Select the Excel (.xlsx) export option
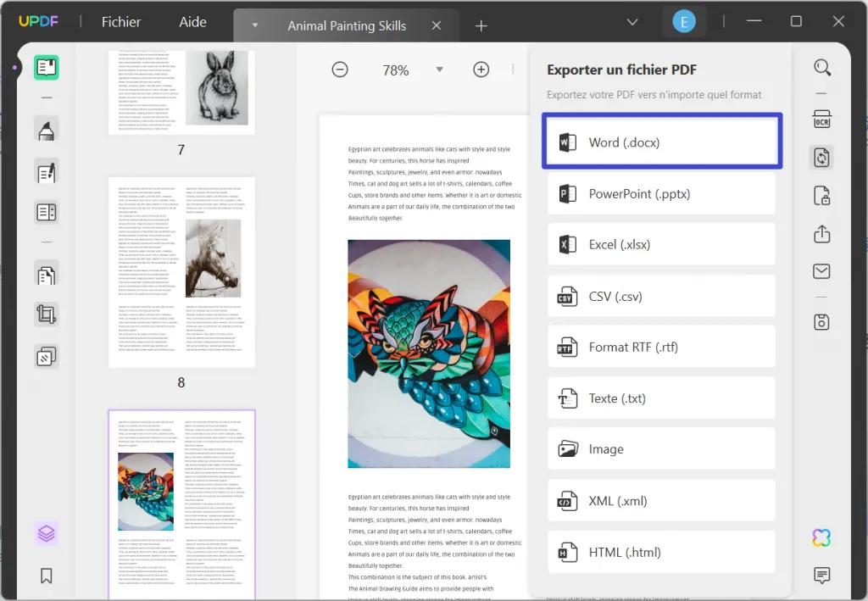The height and width of the screenshot is (601, 868). coord(661,244)
